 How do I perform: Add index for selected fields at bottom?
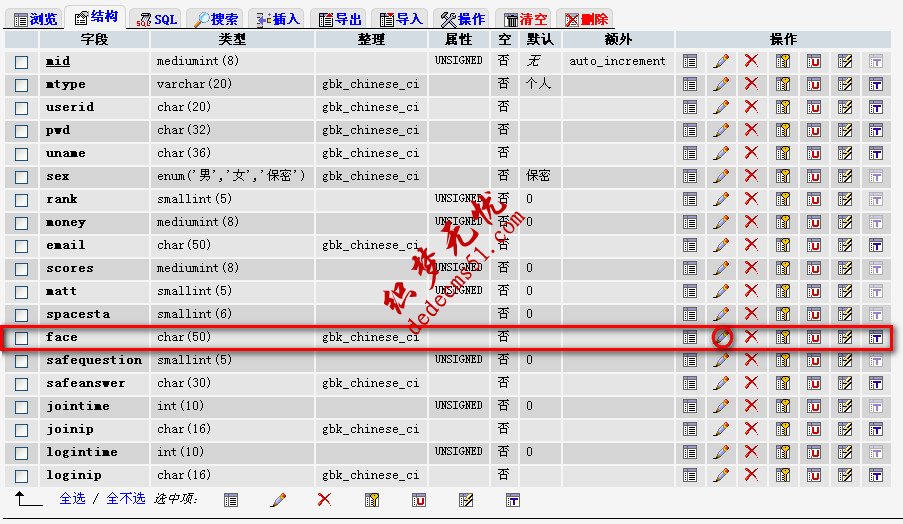click(x=466, y=500)
